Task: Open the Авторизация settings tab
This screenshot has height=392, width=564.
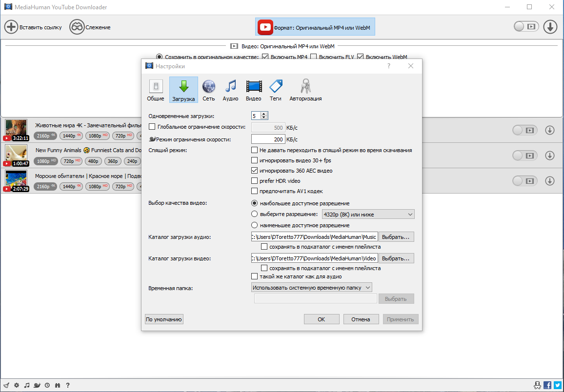Action: coord(305,90)
